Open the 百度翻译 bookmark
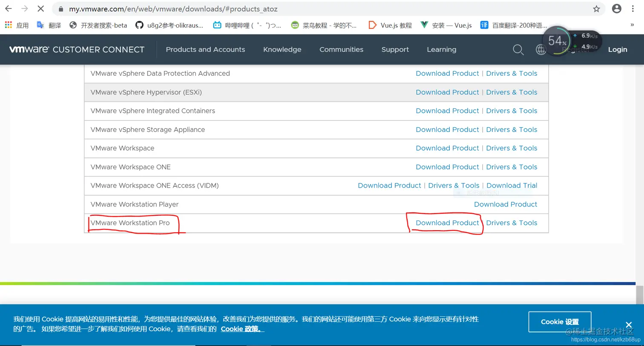644x346 pixels. point(513,25)
